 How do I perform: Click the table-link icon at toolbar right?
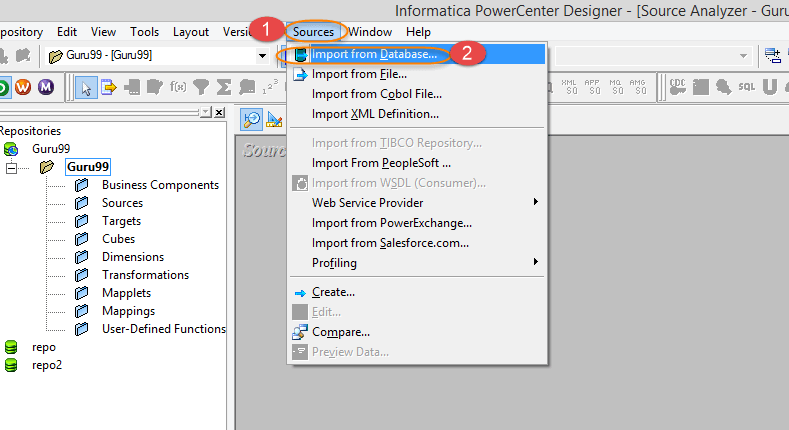[772, 55]
